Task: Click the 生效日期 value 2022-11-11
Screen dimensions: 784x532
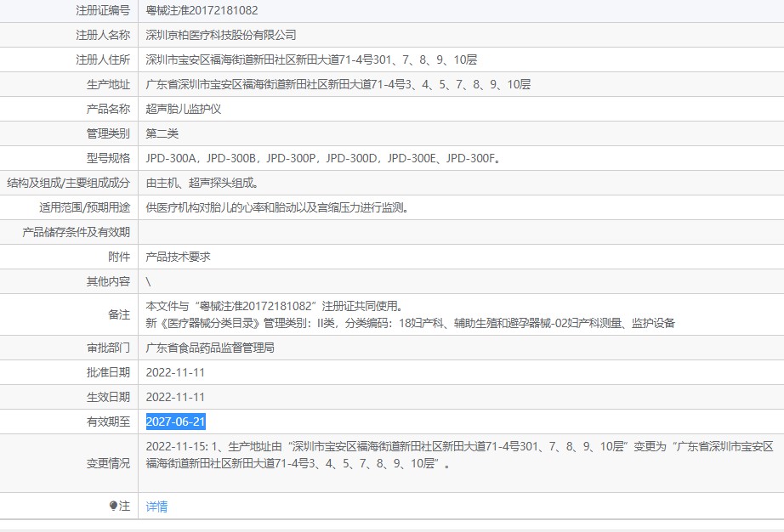Action: tap(175, 397)
